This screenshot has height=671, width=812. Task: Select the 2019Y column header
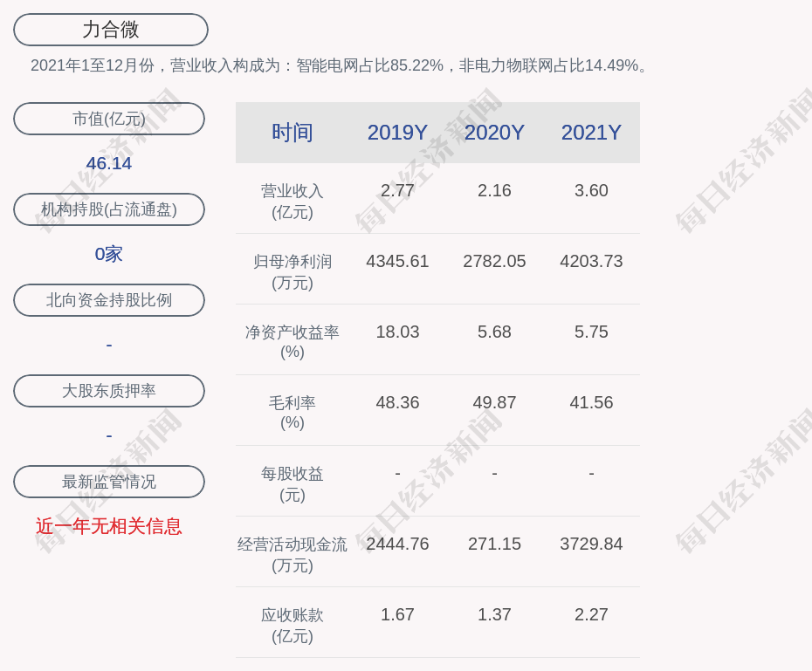pos(397,133)
